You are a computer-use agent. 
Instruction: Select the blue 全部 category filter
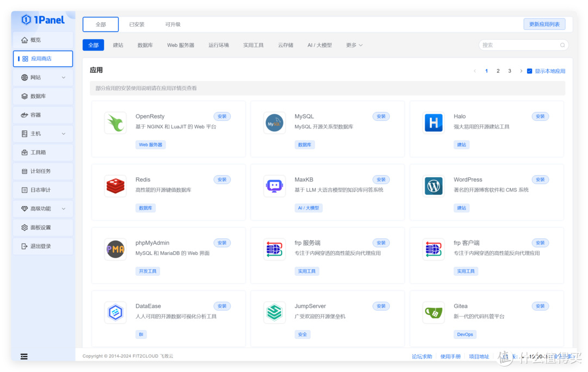click(x=94, y=45)
